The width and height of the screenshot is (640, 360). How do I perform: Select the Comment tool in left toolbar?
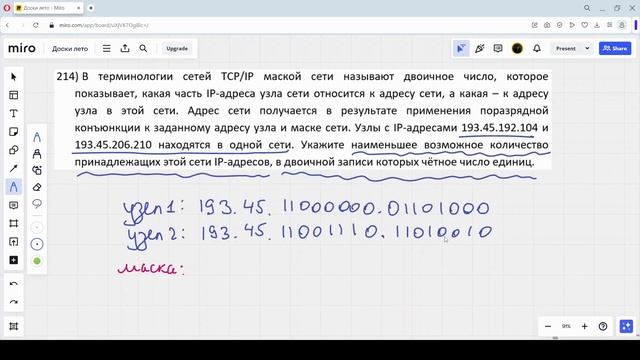click(13, 205)
